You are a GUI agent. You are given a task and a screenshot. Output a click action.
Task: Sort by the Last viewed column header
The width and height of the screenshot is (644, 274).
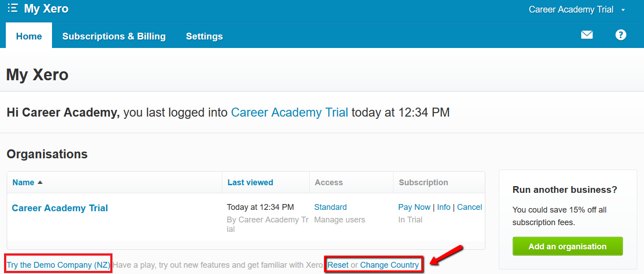pyautogui.click(x=250, y=183)
